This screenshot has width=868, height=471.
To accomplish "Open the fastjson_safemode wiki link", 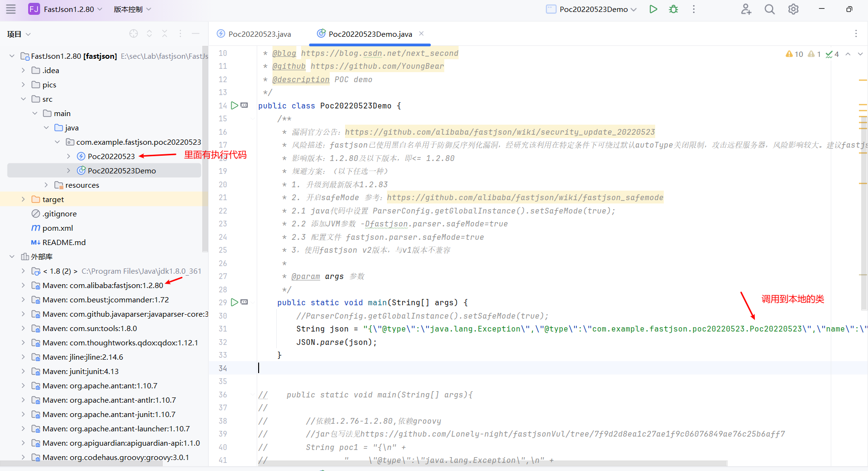I will [525, 198].
